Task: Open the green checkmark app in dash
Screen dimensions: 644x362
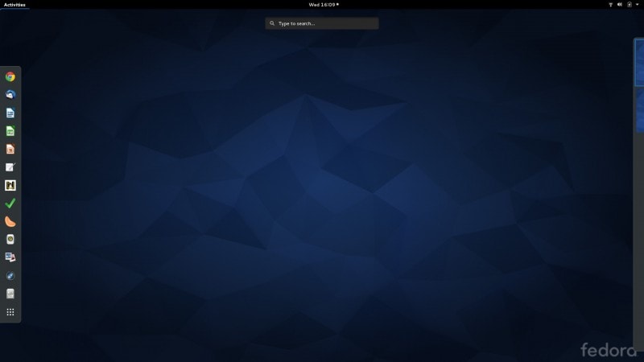Action: pyautogui.click(x=10, y=204)
